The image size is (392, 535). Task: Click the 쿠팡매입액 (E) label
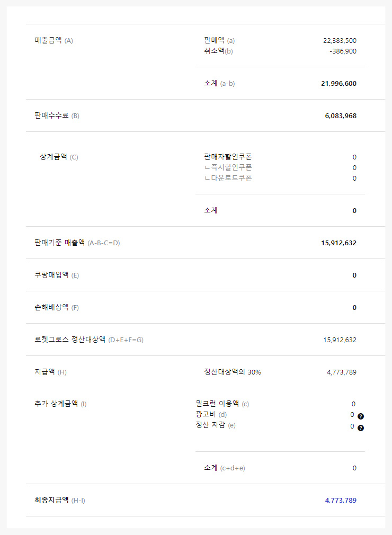point(57,275)
